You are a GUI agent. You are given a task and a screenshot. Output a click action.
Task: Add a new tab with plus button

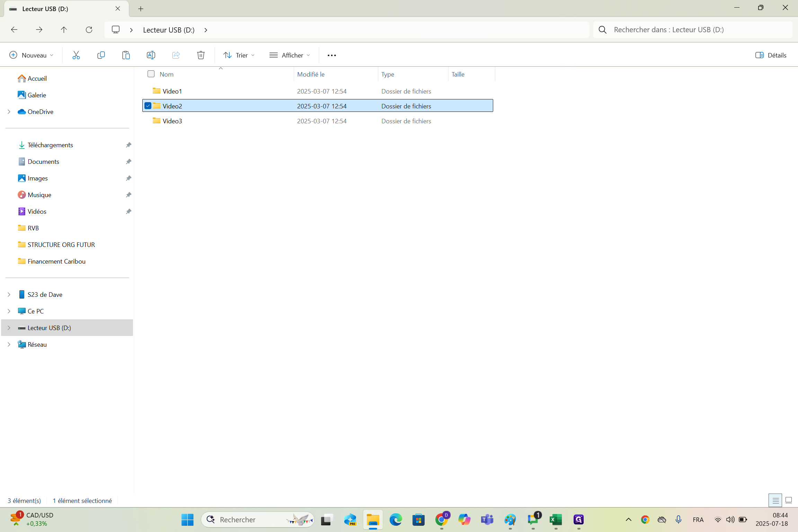tap(141, 9)
